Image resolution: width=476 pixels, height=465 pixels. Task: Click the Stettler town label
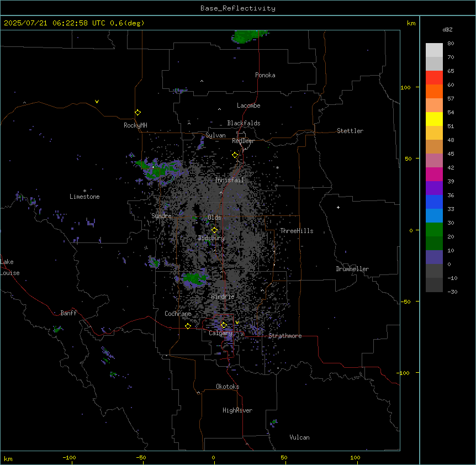point(350,131)
